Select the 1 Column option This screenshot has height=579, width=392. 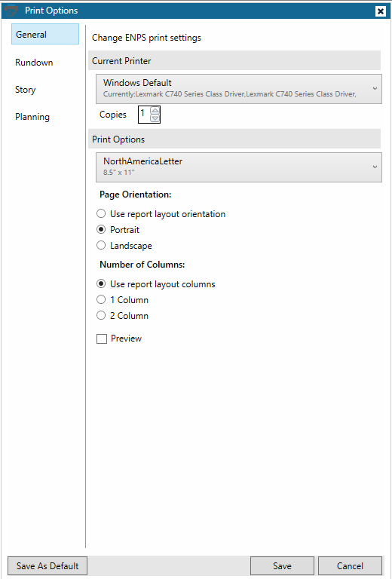coord(123,300)
